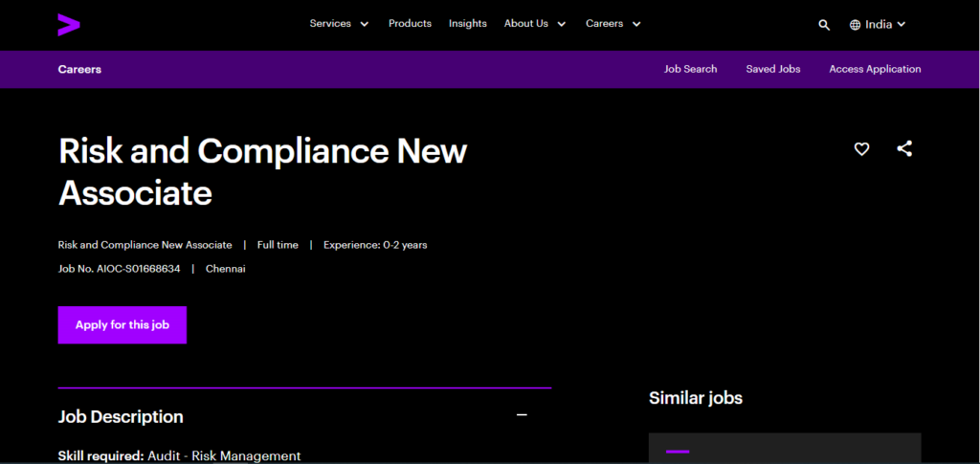Share this job using the share icon

click(903, 148)
